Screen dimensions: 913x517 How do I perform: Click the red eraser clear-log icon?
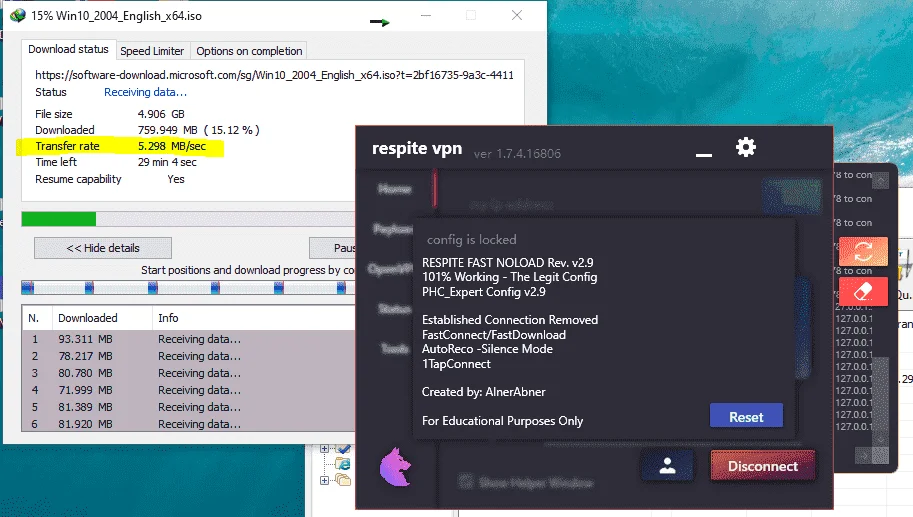[x=864, y=291]
